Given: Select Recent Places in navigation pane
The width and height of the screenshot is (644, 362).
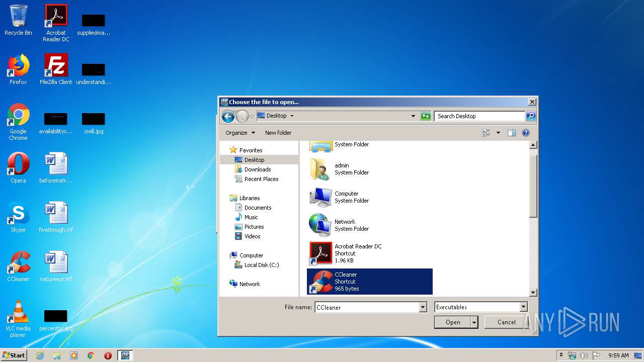Looking at the screenshot, I should (261, 179).
